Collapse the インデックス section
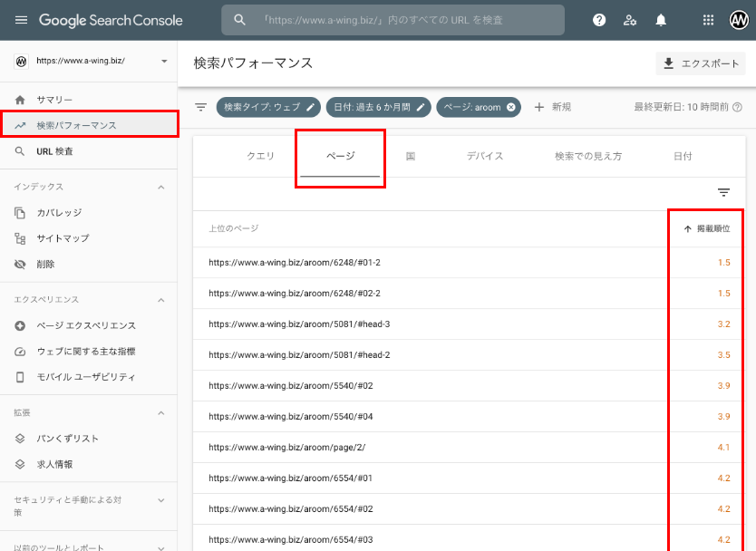756x551 pixels. pos(161,187)
